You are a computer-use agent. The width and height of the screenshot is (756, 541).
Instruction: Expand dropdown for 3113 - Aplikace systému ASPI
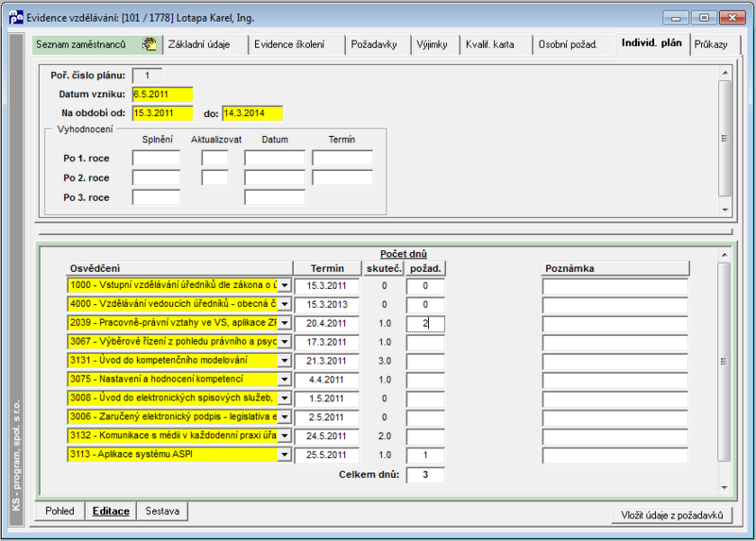click(x=285, y=454)
